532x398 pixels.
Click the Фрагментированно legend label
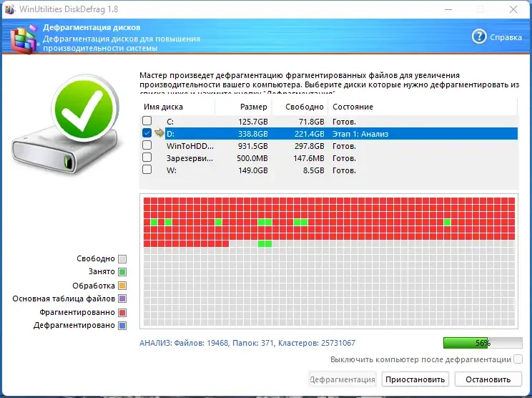[x=77, y=312]
